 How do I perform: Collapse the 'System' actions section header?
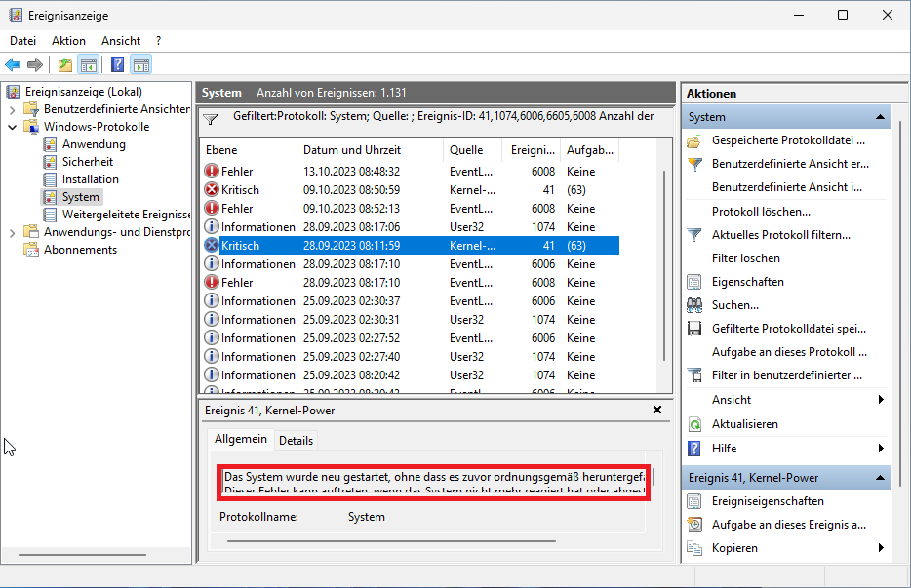[881, 117]
